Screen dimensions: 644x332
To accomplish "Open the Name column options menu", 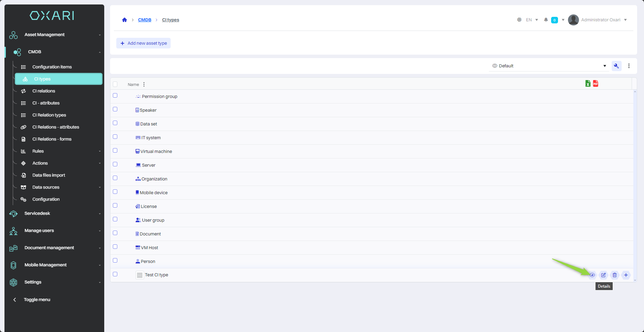I will point(144,85).
